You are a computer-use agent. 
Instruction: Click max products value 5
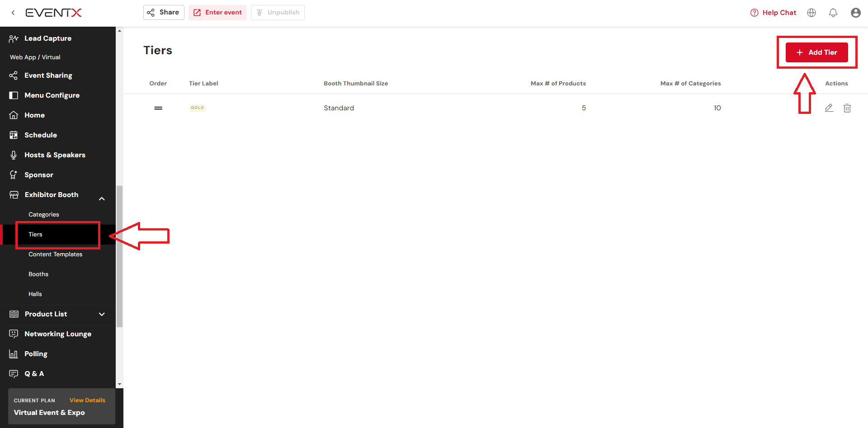584,108
